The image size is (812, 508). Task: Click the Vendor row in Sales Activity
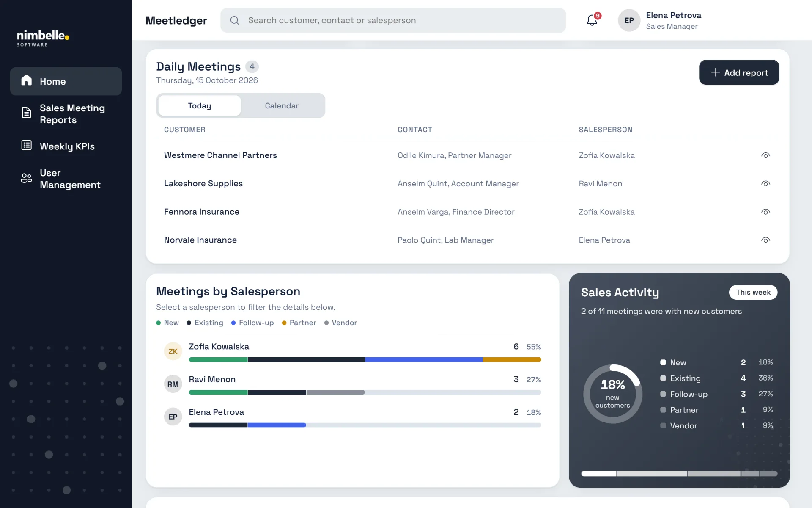(x=716, y=425)
